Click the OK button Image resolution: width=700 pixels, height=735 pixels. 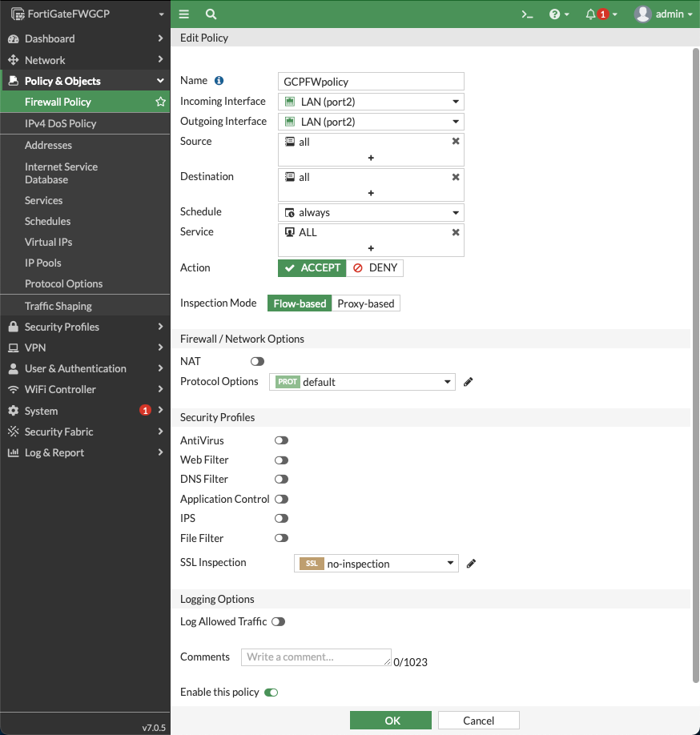point(390,720)
